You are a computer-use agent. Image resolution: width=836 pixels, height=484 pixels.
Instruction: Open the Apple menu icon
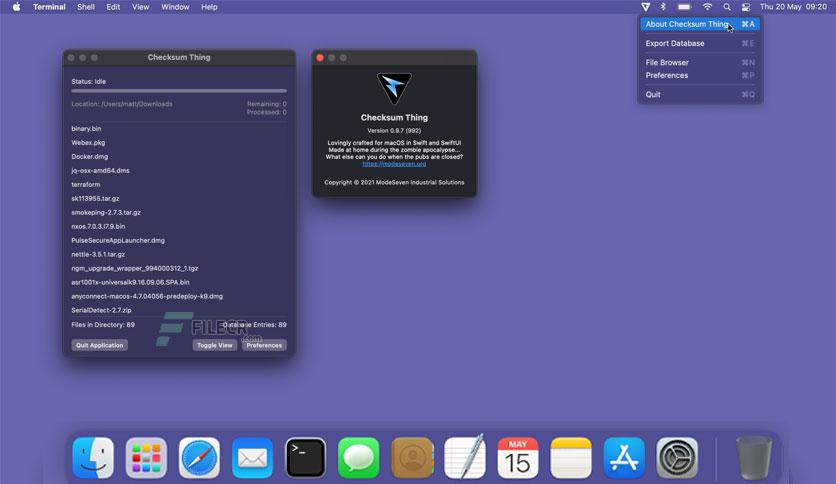click(17, 7)
